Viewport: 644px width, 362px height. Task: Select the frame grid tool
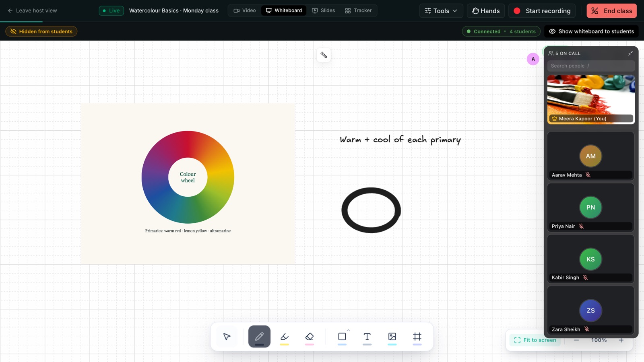tap(417, 337)
